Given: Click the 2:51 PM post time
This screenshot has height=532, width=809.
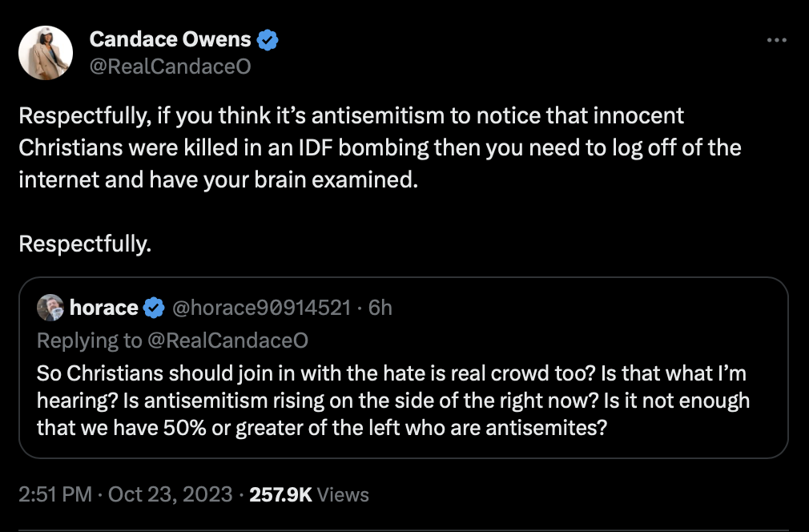Looking at the screenshot, I should [54, 494].
